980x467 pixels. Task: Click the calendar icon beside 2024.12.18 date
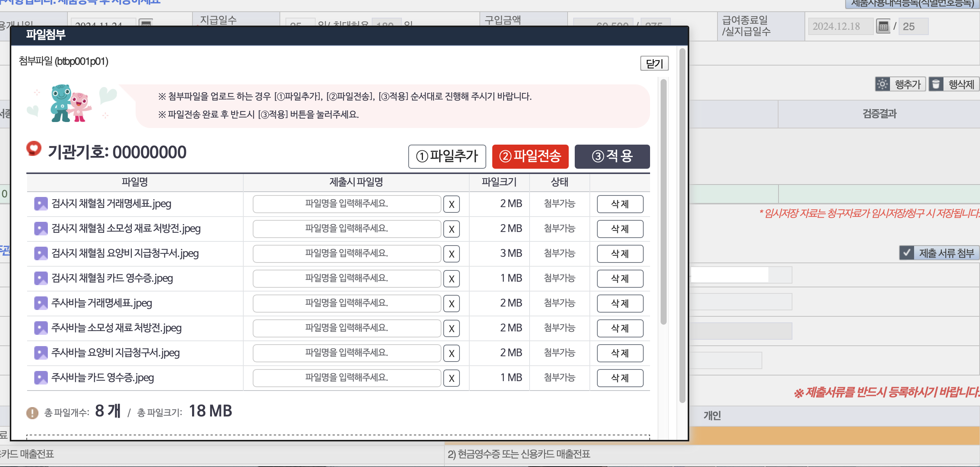point(882,26)
